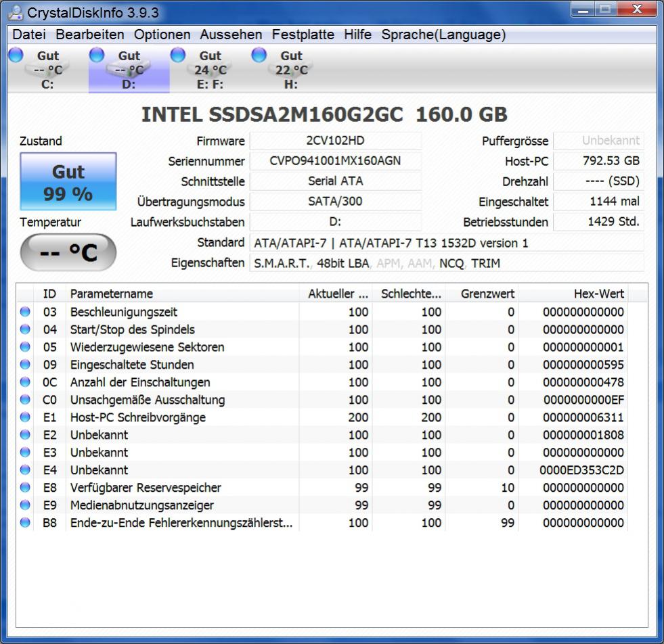Click hex value 0000000000EF
The width and height of the screenshot is (664, 644).
[x=583, y=399]
